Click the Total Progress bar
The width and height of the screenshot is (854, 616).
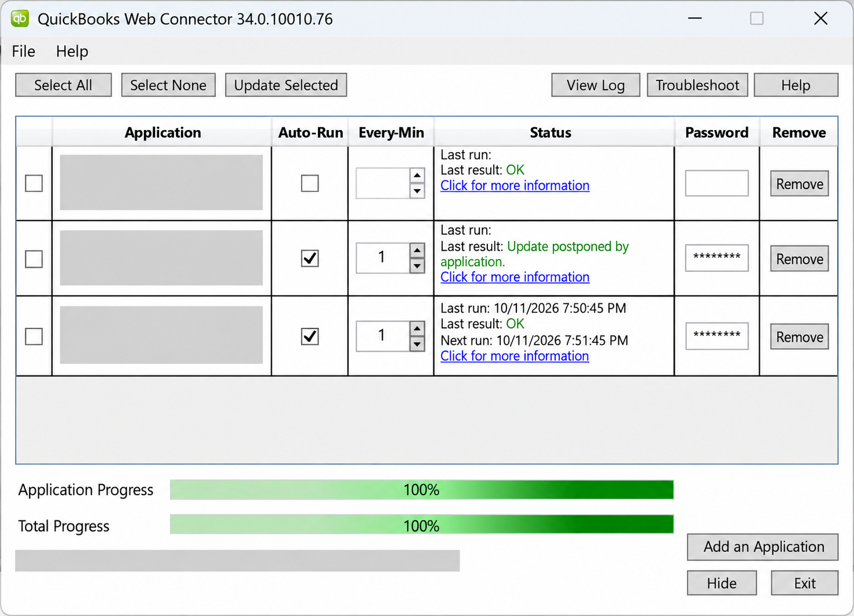422,525
